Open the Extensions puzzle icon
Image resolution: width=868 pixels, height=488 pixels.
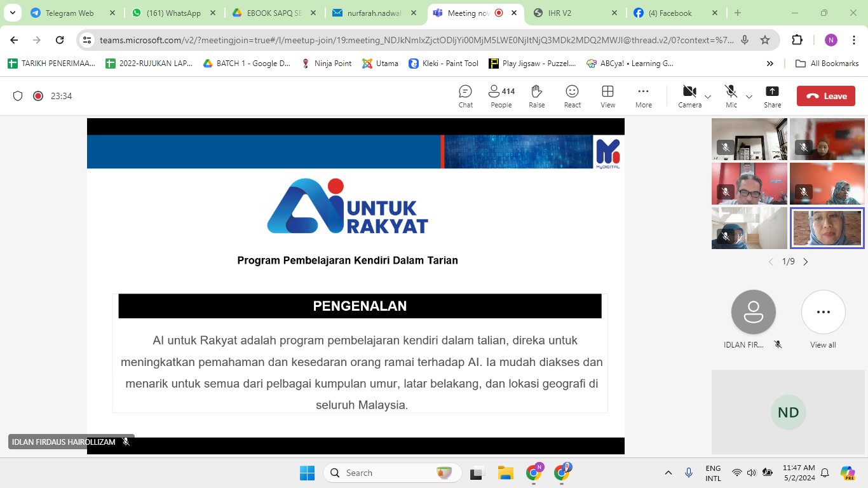click(797, 40)
